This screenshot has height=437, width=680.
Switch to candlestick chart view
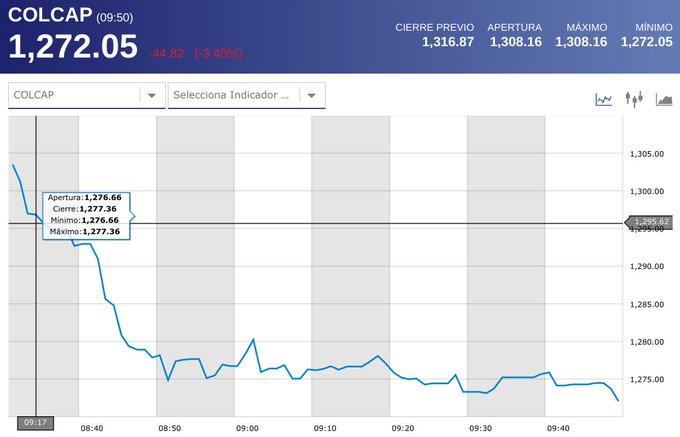634,99
